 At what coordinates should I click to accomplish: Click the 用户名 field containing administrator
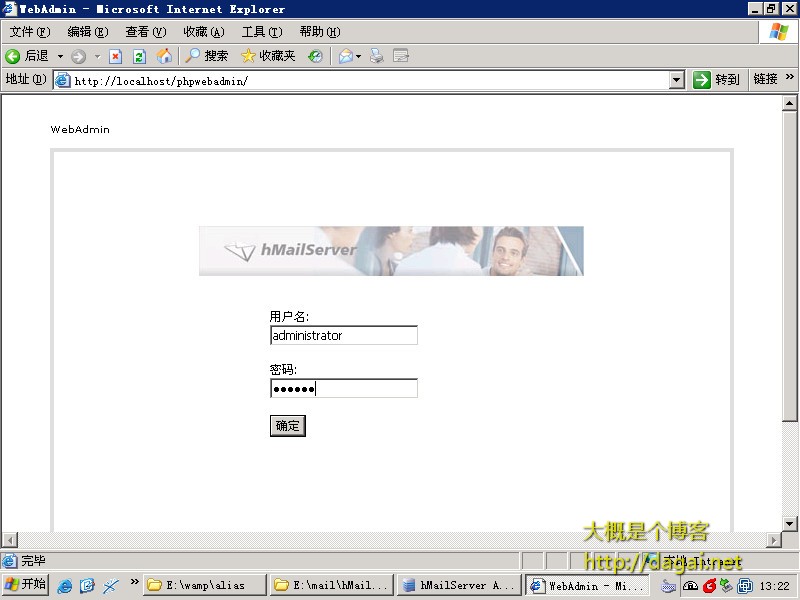point(344,335)
